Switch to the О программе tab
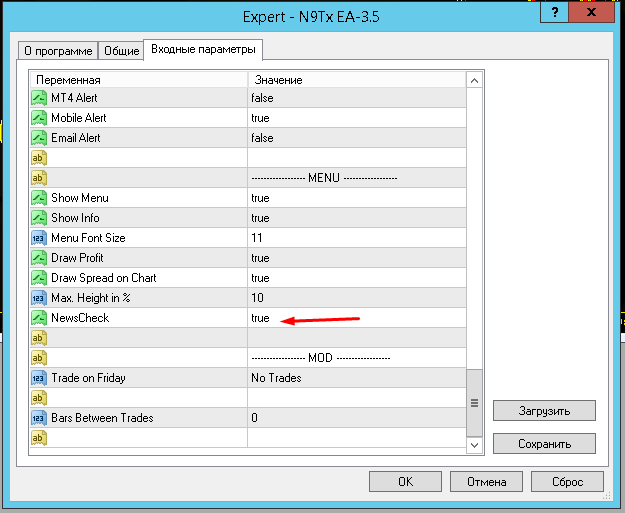This screenshot has height=513, width=625. tap(58, 51)
